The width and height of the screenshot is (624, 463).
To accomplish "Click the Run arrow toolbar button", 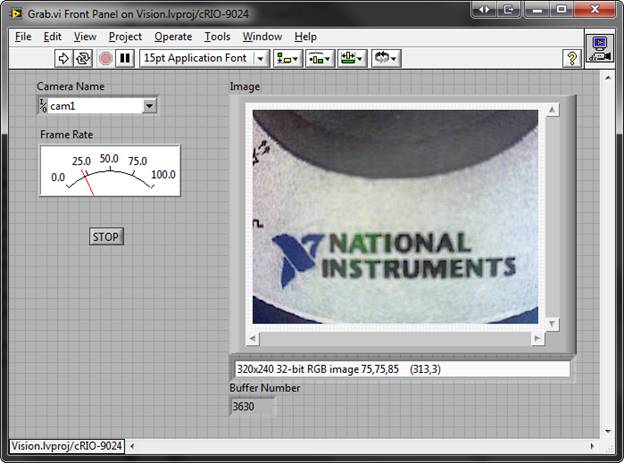I will tap(64, 59).
